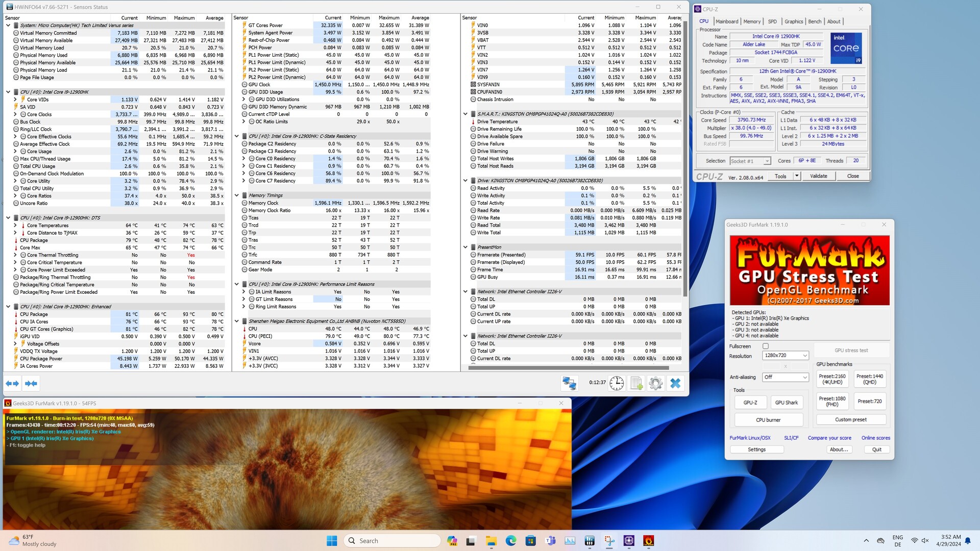Open Task View from the taskbar
Image resolution: width=980 pixels, height=551 pixels.
click(x=471, y=541)
